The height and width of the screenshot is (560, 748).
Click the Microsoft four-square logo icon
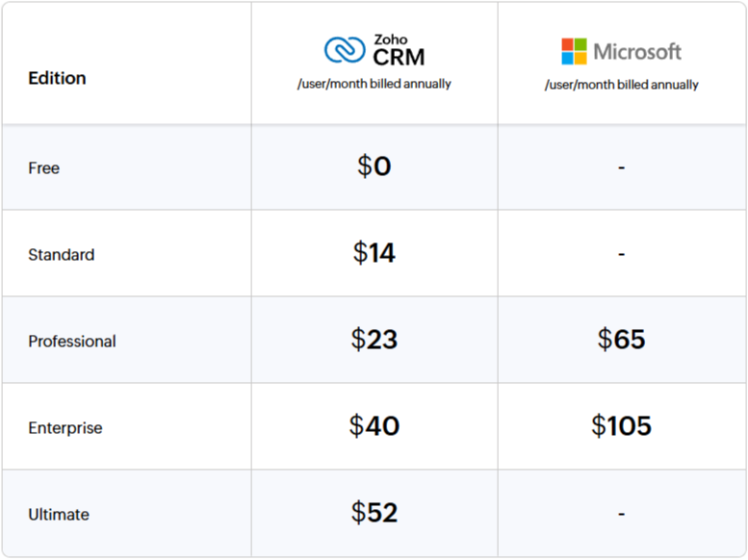tap(574, 51)
